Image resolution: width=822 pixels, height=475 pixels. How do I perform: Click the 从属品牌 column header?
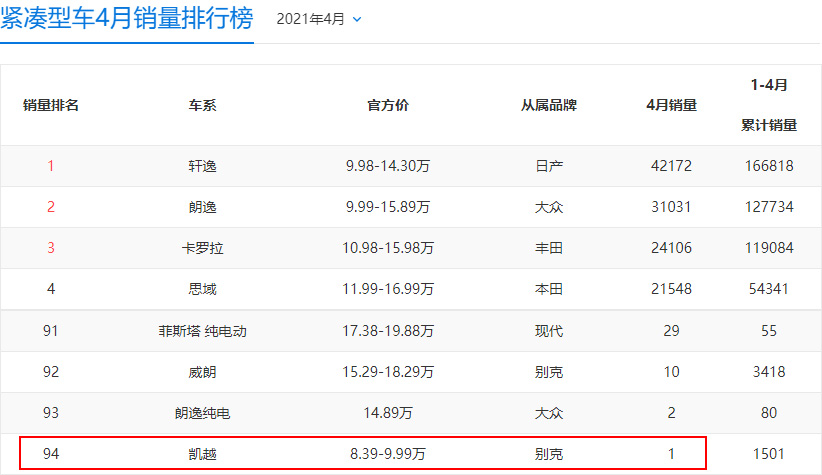549,105
